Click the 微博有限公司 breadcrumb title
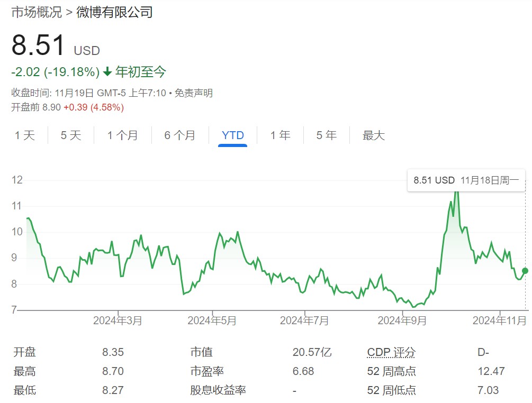532x403 pixels. [x=114, y=12]
